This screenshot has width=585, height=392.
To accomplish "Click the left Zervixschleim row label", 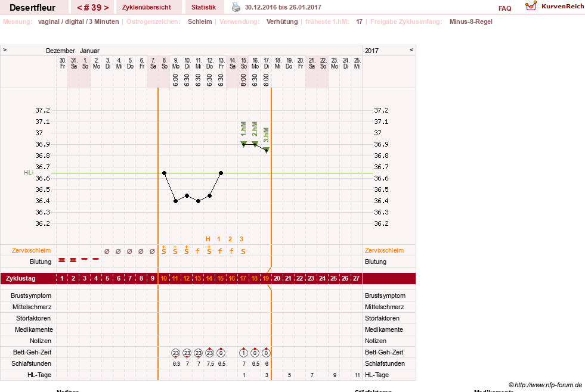I will click(32, 250).
